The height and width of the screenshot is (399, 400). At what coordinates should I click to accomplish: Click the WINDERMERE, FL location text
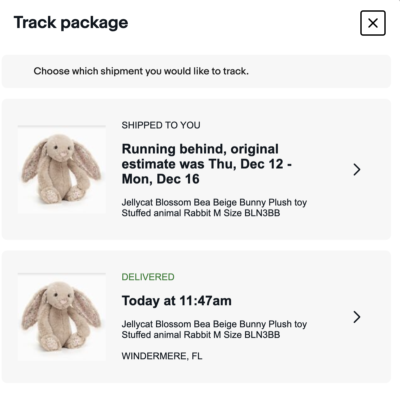point(162,356)
